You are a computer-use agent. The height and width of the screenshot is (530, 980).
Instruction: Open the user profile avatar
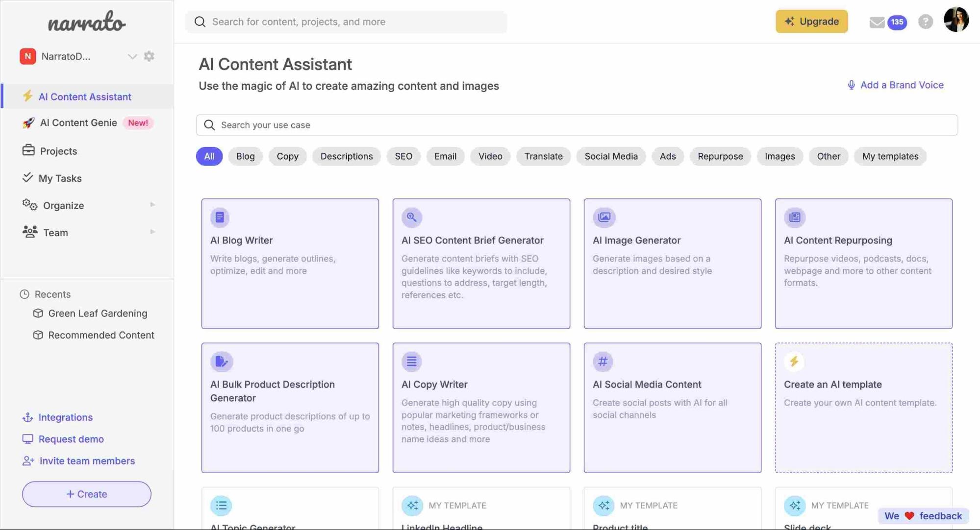[956, 20]
